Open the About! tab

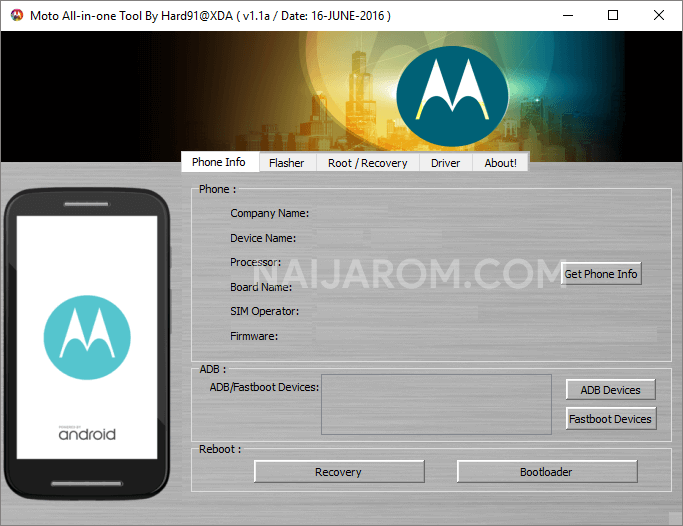coord(500,163)
